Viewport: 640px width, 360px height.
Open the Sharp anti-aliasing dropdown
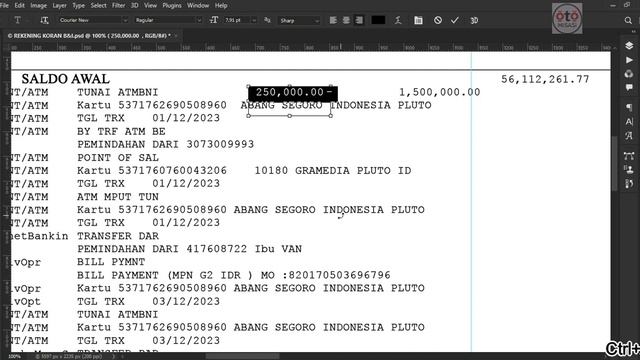(299, 20)
